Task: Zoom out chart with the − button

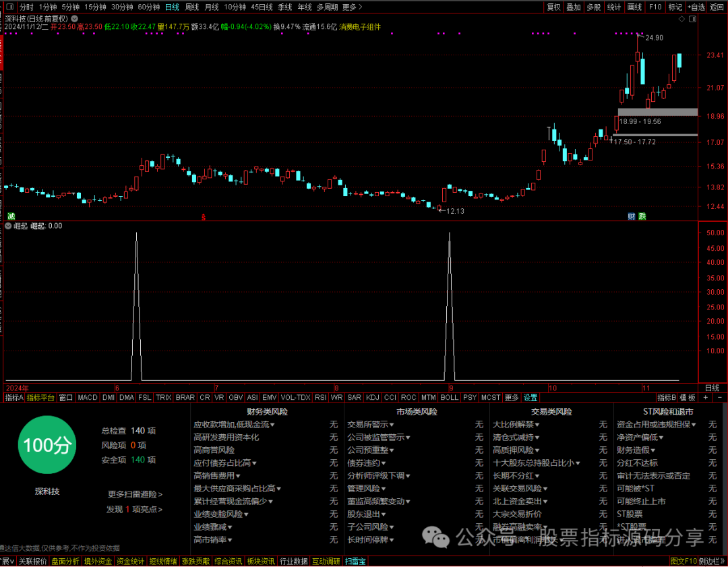Action: click(720, 398)
